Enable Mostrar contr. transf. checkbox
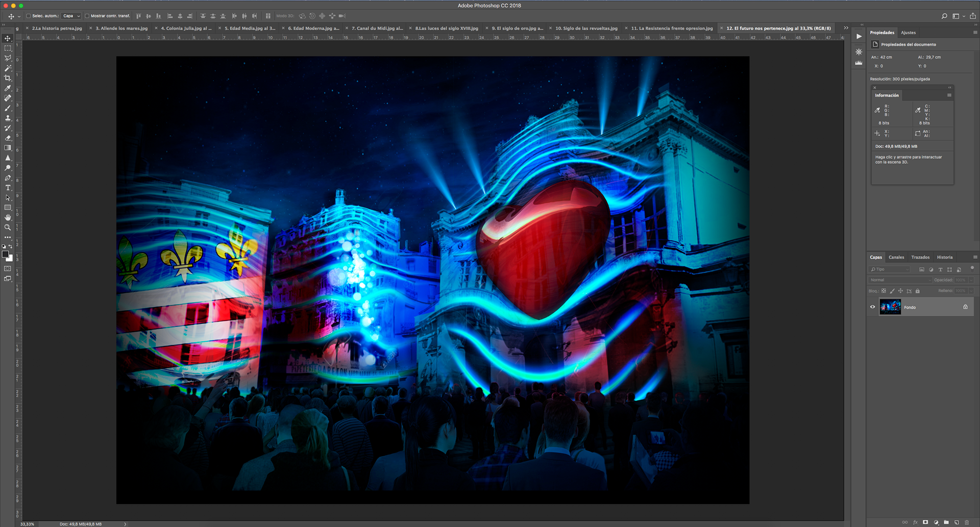This screenshot has height=527, width=980. (x=87, y=16)
